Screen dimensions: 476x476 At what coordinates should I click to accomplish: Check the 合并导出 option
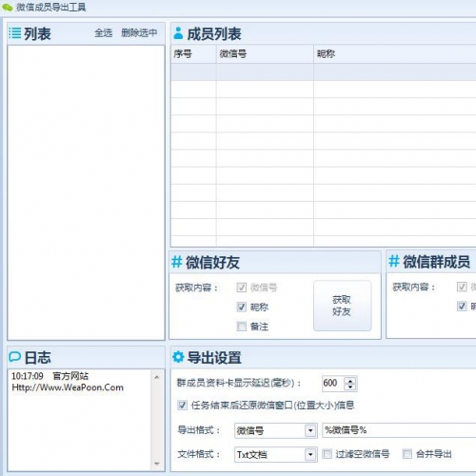(407, 454)
